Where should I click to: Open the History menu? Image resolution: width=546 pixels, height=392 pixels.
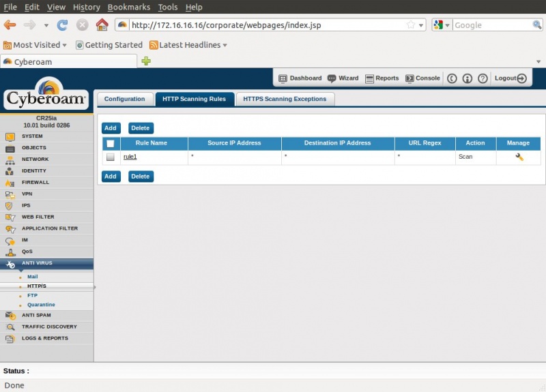pos(87,7)
